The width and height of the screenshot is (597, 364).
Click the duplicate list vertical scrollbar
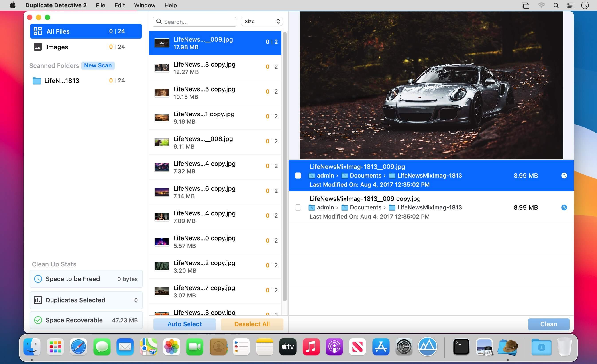[285, 167]
